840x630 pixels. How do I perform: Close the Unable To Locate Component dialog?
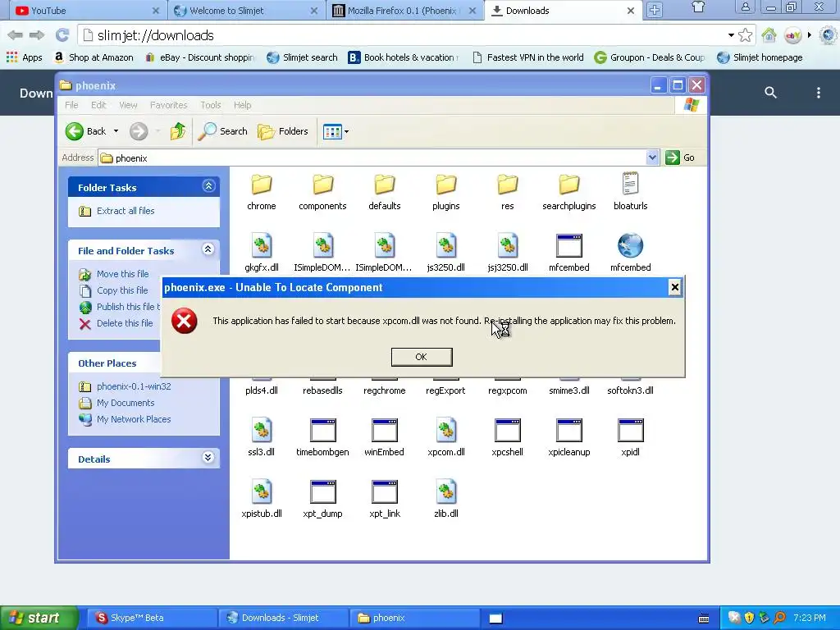[674, 288]
